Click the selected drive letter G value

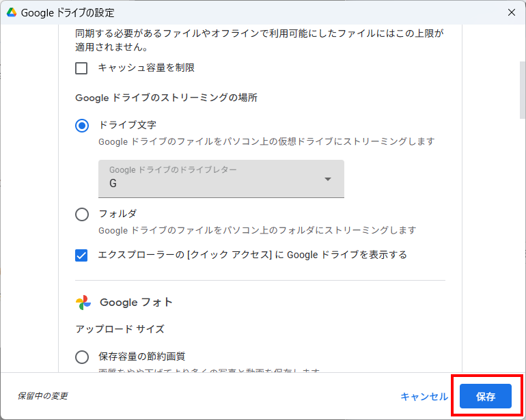(113, 184)
